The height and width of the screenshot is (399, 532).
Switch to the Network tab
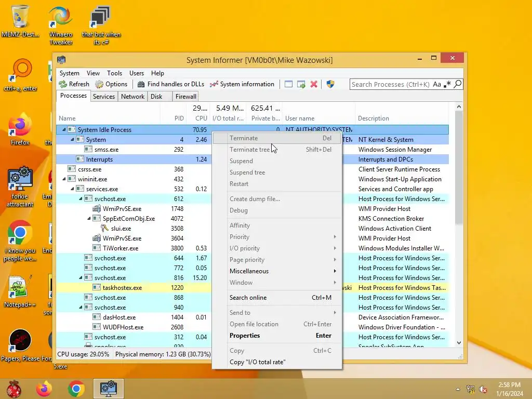[132, 96]
